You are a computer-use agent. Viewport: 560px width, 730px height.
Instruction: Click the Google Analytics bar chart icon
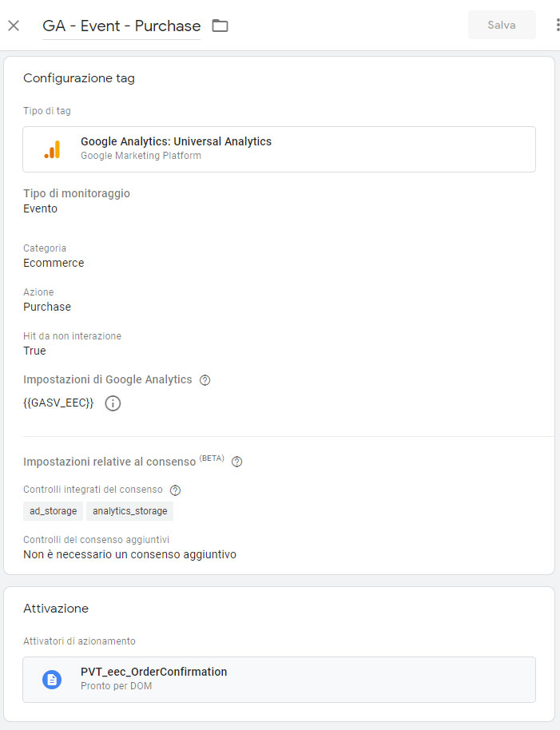[x=52, y=149]
